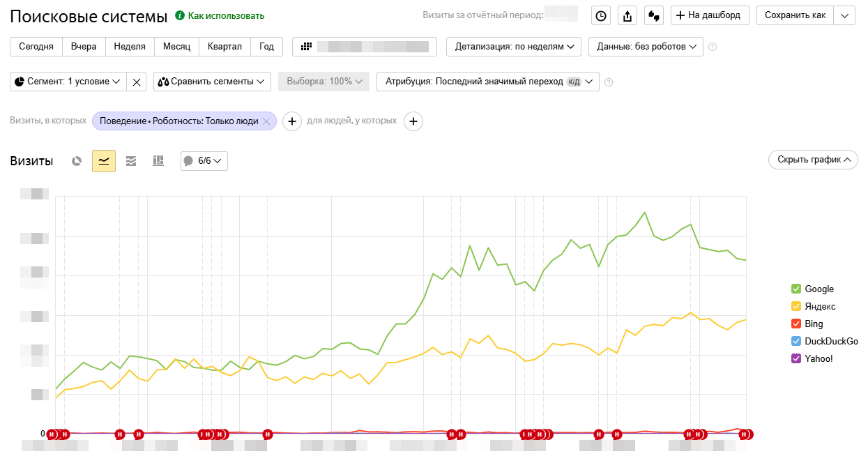Switch to the column chart view
Image resolution: width=868 pixels, height=463 pixels.
pyautogui.click(x=158, y=161)
